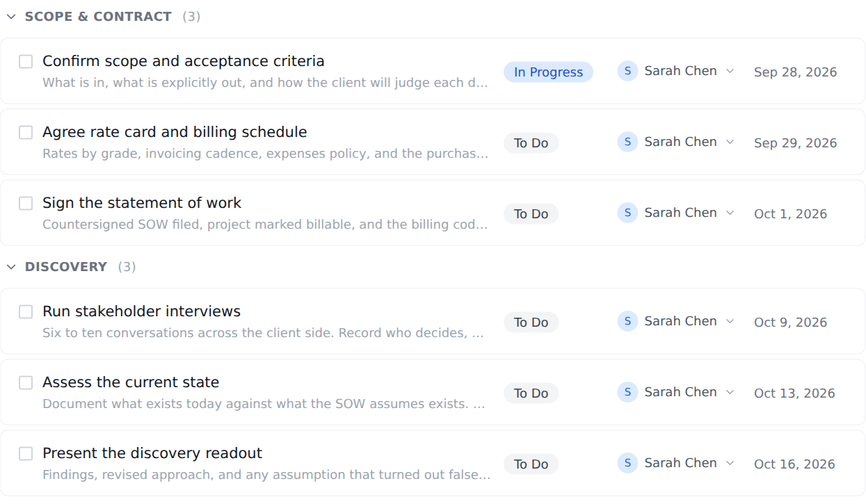Screen dimensions: 866x504
Task: Change To Do status on Agree rate card task
Action: click(531, 143)
